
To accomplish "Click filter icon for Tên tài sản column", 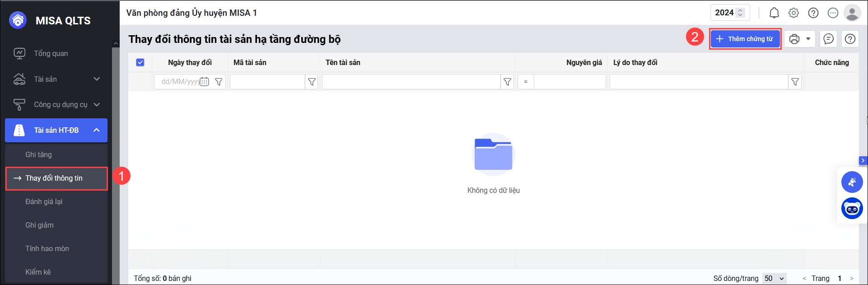I will (x=508, y=82).
